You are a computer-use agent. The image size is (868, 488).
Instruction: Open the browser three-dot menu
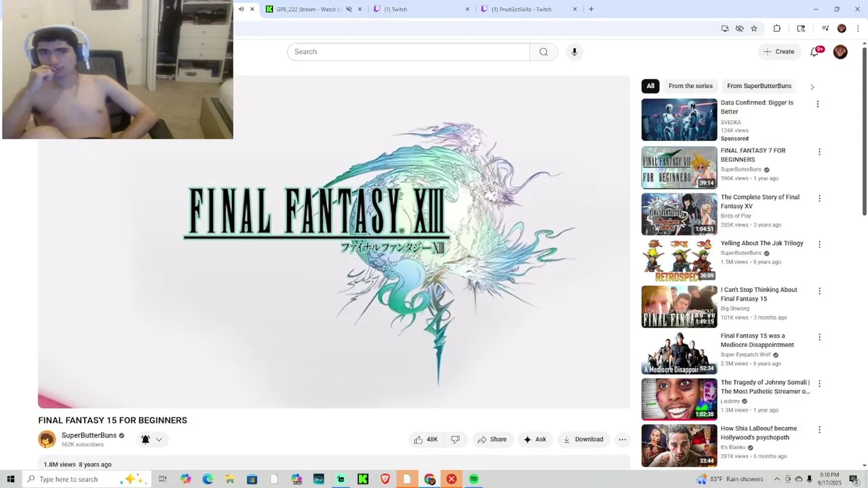pos(858,28)
